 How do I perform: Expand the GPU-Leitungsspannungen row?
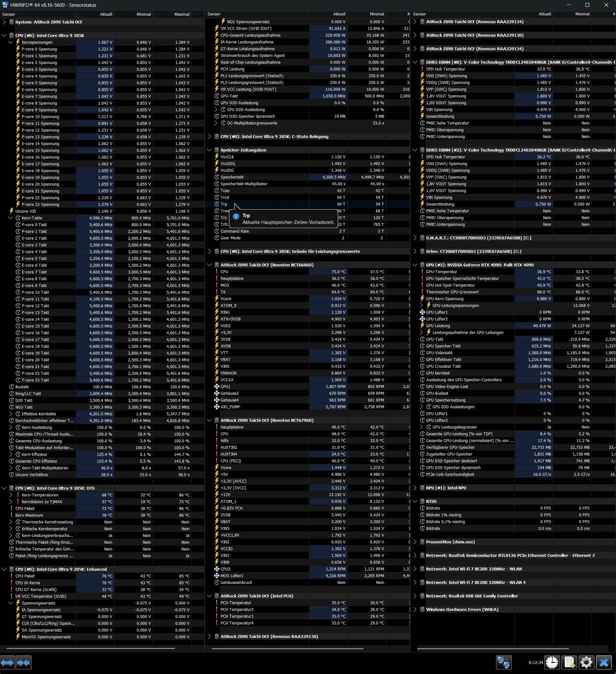421,306
